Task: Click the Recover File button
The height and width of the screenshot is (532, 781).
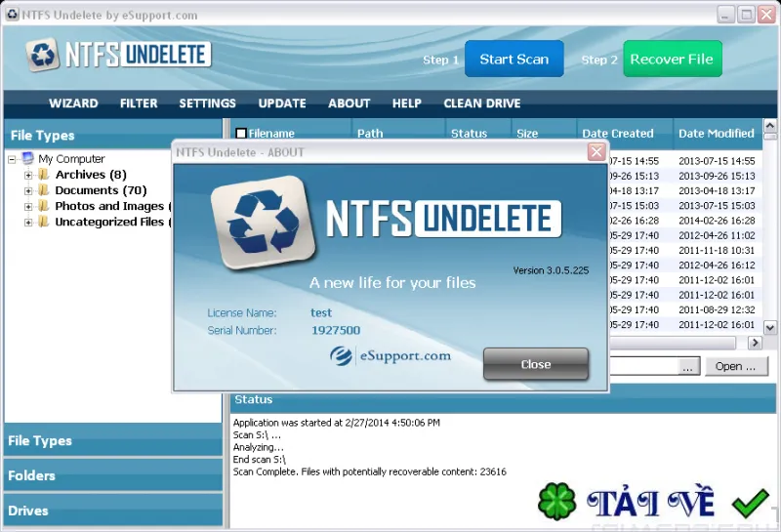Action: tap(673, 59)
